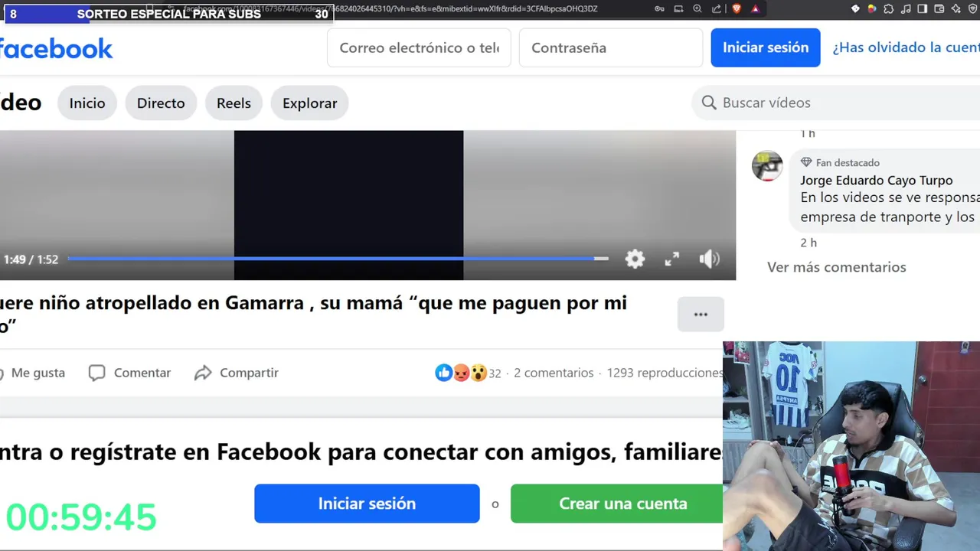
Task: Click the video progress bar
Action: pyautogui.click(x=338, y=259)
